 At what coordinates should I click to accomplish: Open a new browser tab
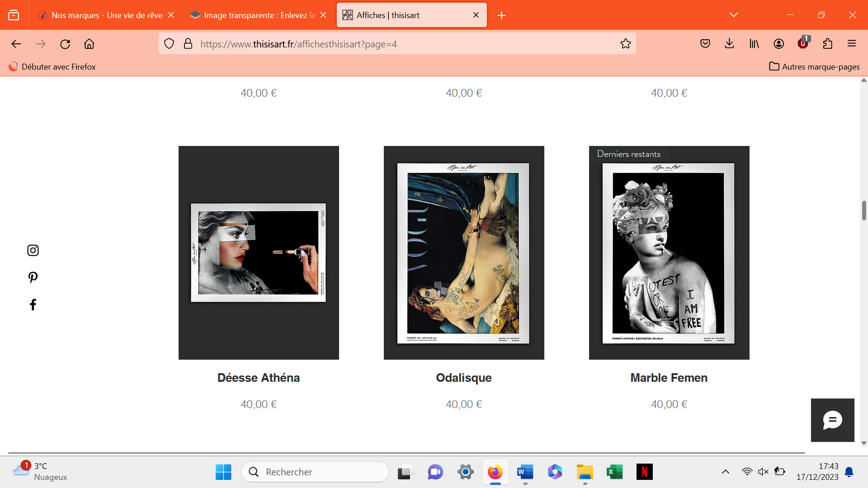[501, 15]
